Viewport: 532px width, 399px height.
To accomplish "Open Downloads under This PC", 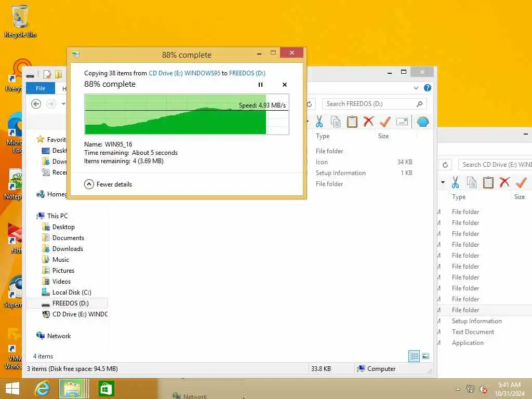I will tap(68, 249).
